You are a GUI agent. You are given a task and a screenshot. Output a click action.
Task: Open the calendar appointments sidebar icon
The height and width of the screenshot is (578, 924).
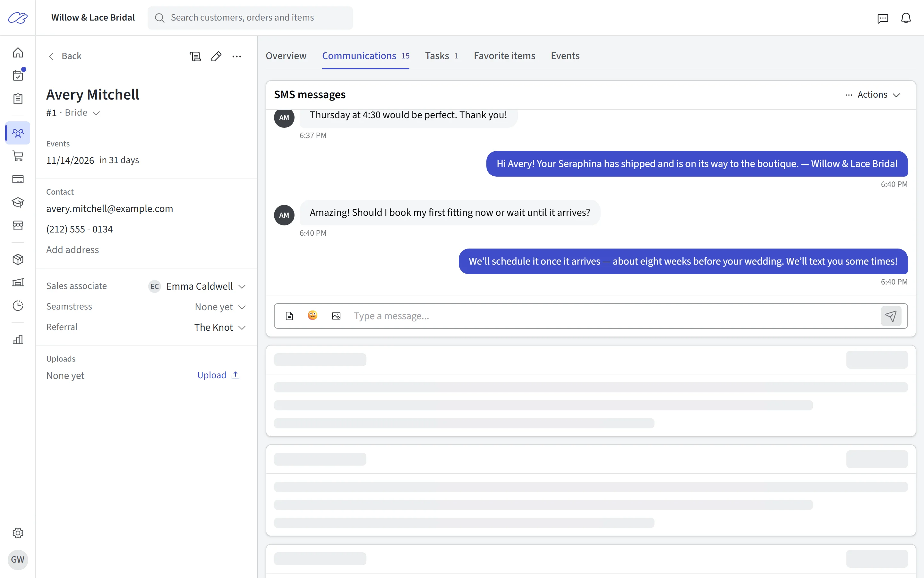click(18, 75)
